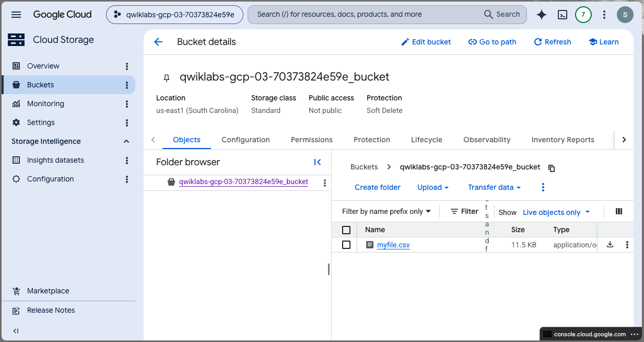644x342 pixels.
Task: Pin the bucket with the pin icon
Action: coord(167,78)
